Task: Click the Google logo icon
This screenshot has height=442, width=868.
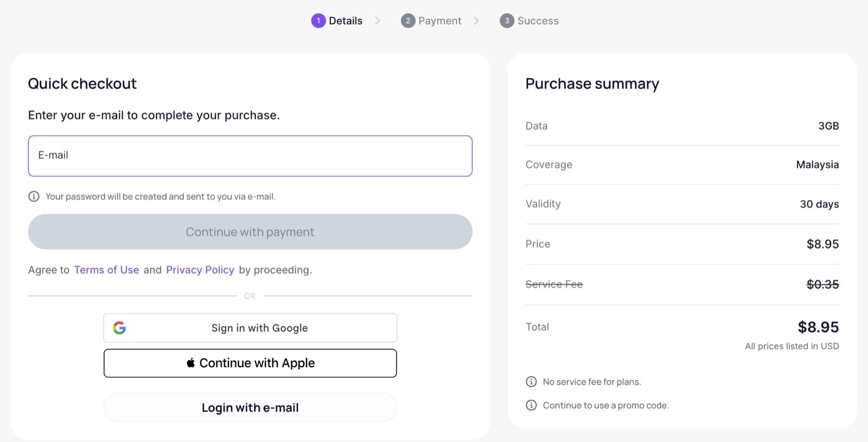Action: (x=119, y=328)
